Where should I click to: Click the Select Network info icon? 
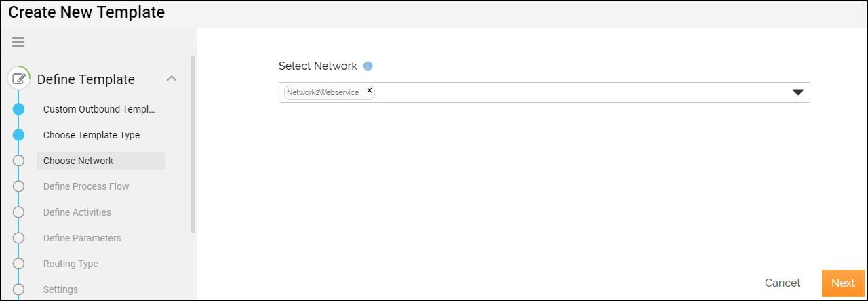click(x=368, y=66)
